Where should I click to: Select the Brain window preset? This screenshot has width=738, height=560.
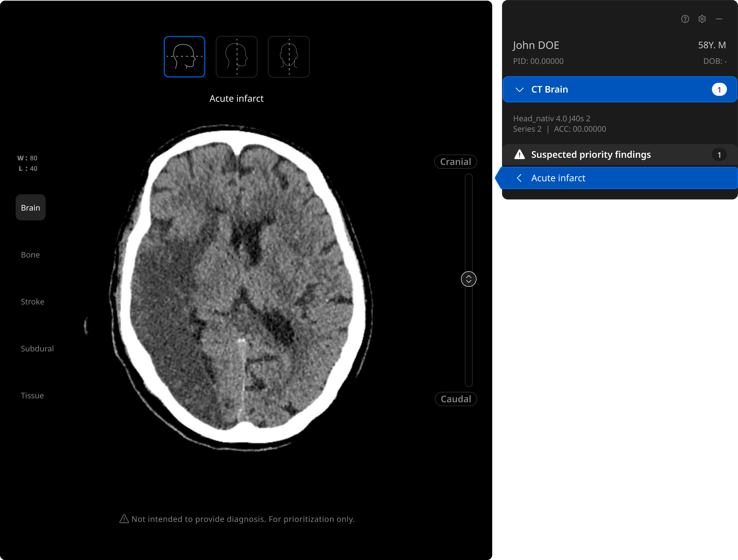[x=30, y=207]
